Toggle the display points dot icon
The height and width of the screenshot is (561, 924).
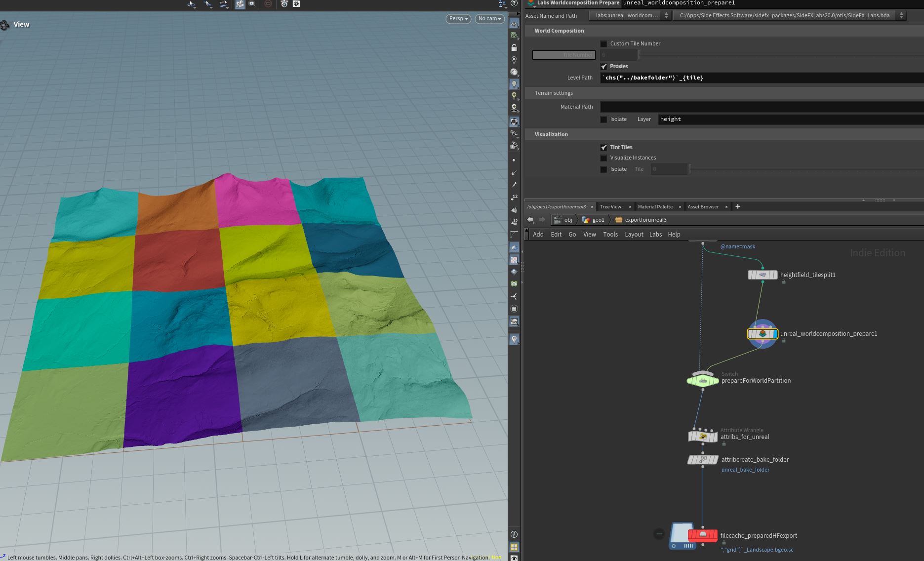[x=514, y=160]
